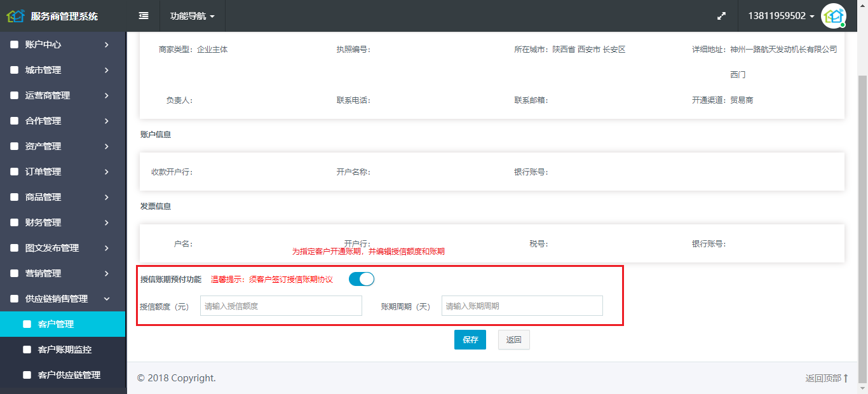This screenshot has height=394, width=868.
Task: Click 服务商管理系统 title
Action: [x=64, y=17]
